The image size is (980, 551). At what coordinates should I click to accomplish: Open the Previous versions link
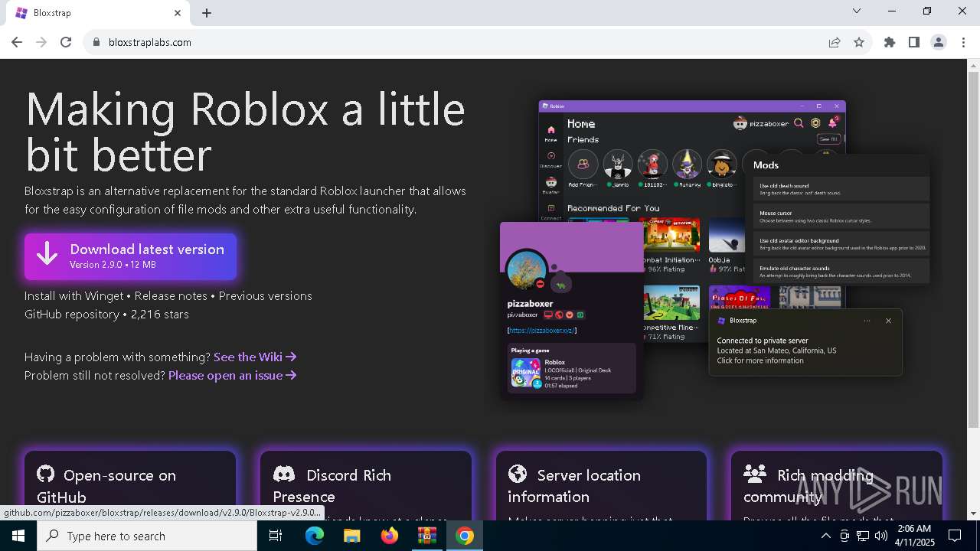click(x=266, y=296)
